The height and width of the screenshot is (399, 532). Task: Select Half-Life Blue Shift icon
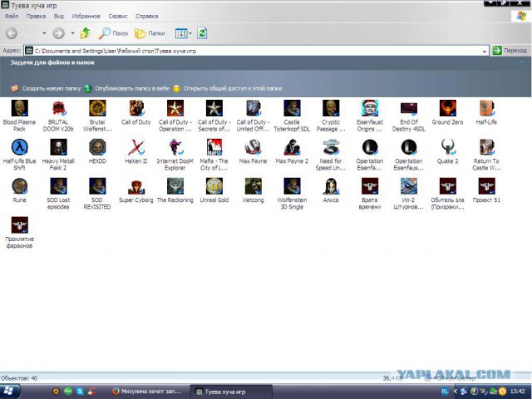tap(19, 147)
